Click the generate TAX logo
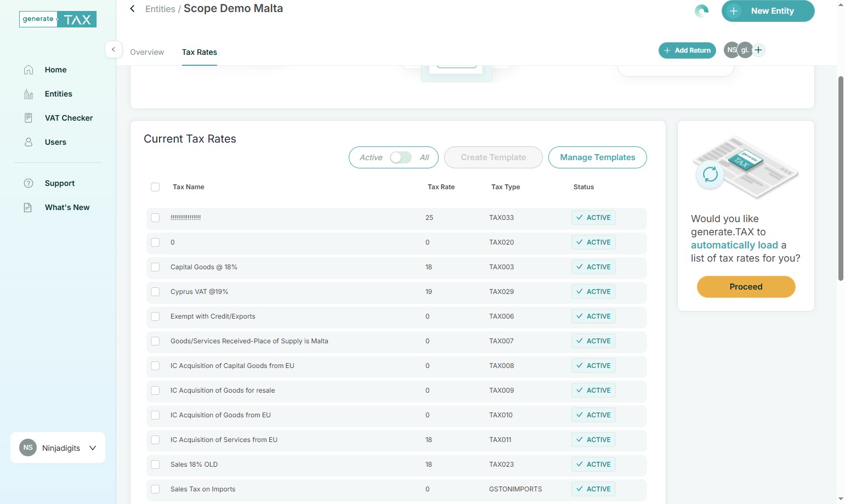Screen dimensions: 845x504 pyautogui.click(x=58, y=19)
